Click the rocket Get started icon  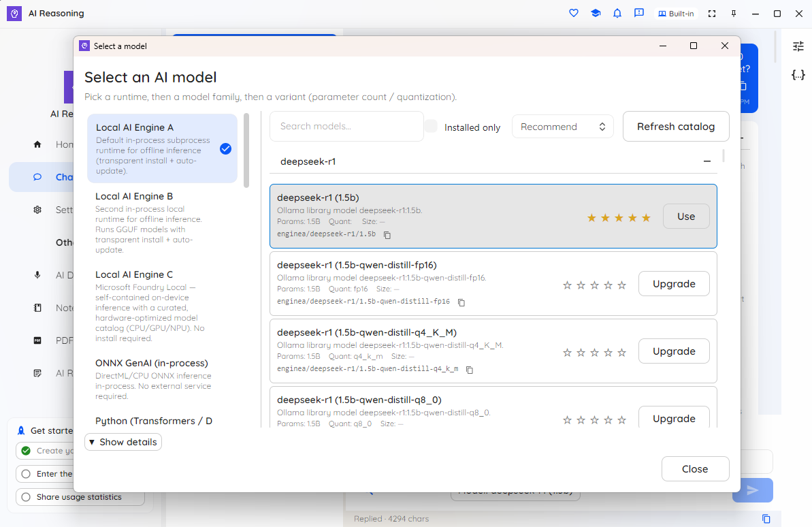21,430
